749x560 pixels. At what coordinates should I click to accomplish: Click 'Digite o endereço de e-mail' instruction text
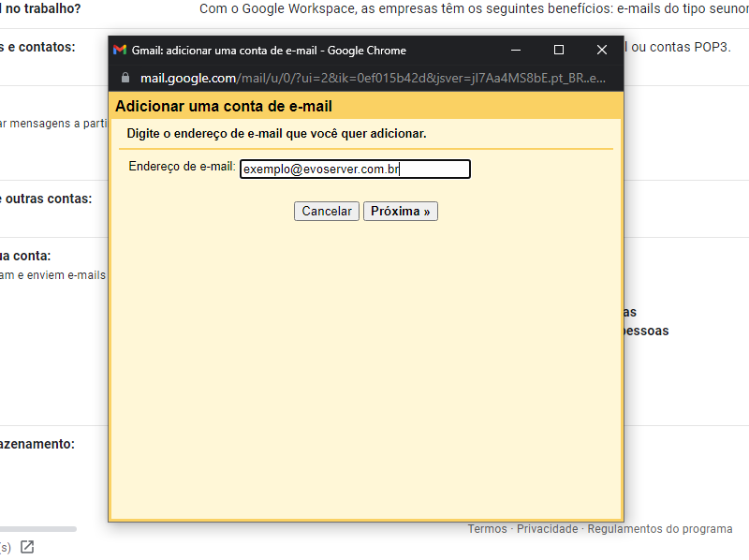tap(276, 134)
